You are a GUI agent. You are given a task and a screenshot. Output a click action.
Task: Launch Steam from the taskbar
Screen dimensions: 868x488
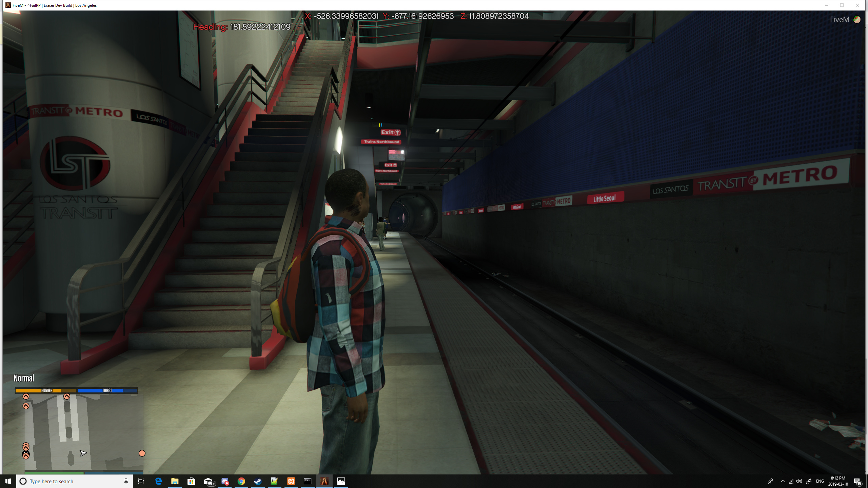[x=258, y=481]
